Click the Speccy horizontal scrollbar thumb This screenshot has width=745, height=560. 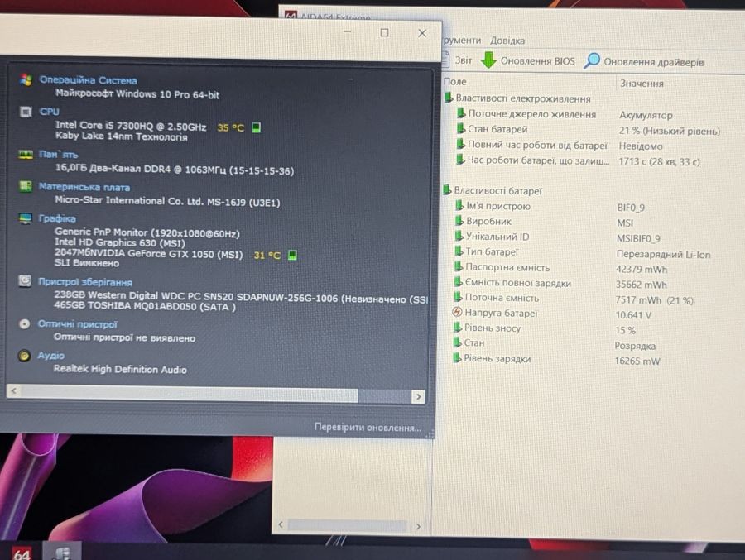point(189,394)
